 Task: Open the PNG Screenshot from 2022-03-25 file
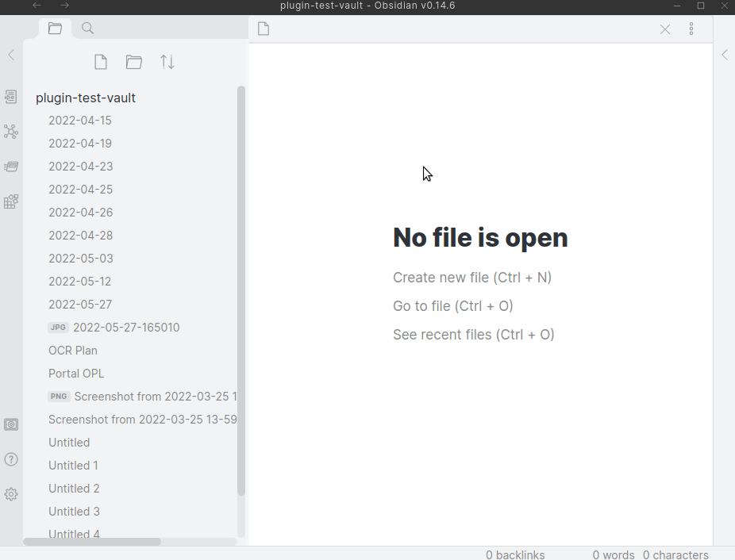tap(142, 397)
